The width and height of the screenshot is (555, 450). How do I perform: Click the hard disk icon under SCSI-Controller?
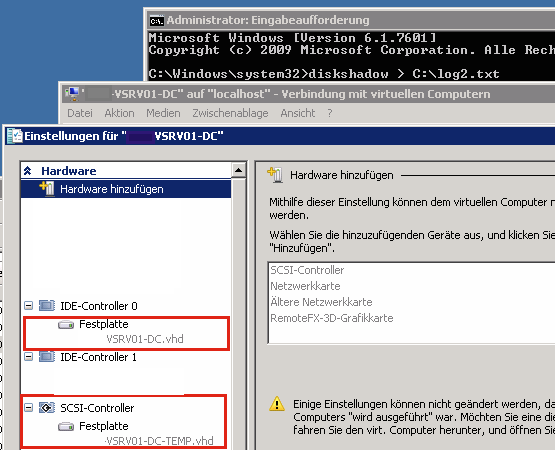66,426
